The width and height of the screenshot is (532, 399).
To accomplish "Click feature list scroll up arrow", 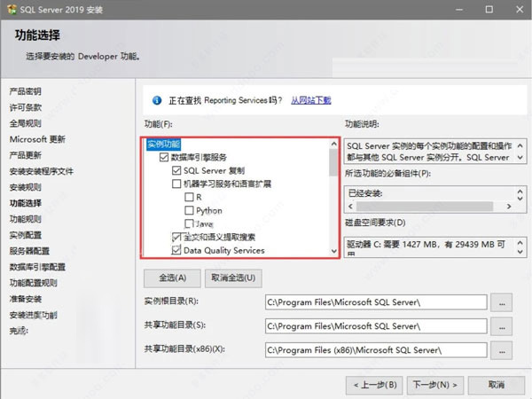I will (x=334, y=145).
